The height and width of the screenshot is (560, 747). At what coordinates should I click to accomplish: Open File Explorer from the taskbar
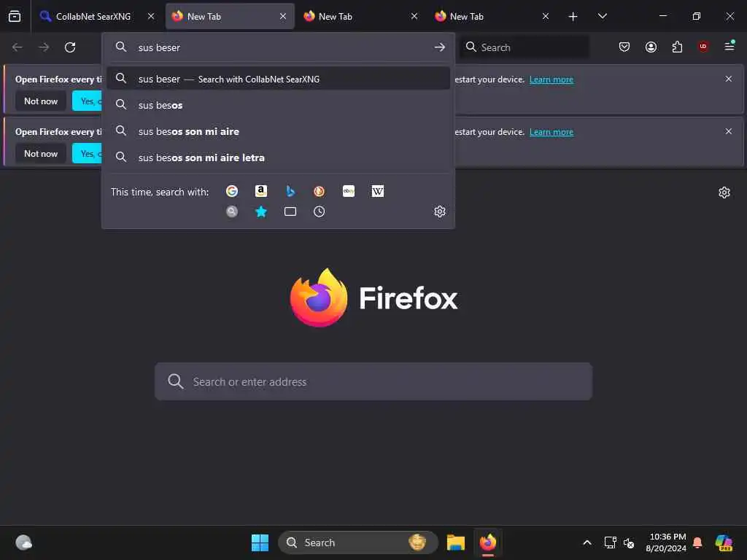[x=456, y=542]
